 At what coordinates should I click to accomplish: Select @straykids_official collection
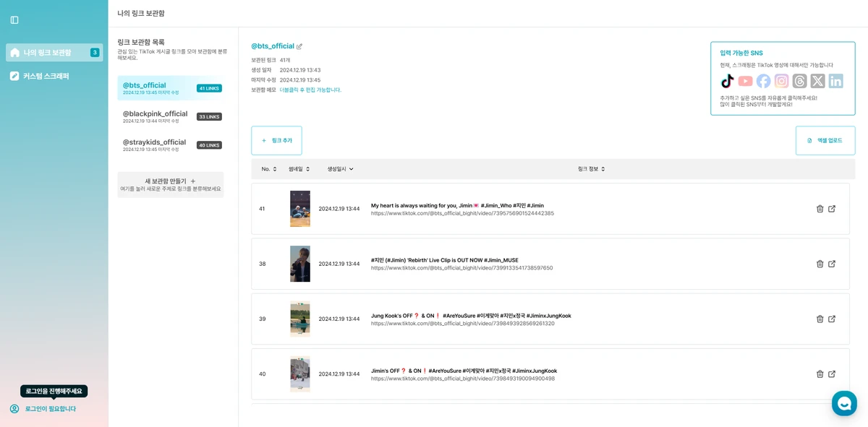tap(171, 145)
